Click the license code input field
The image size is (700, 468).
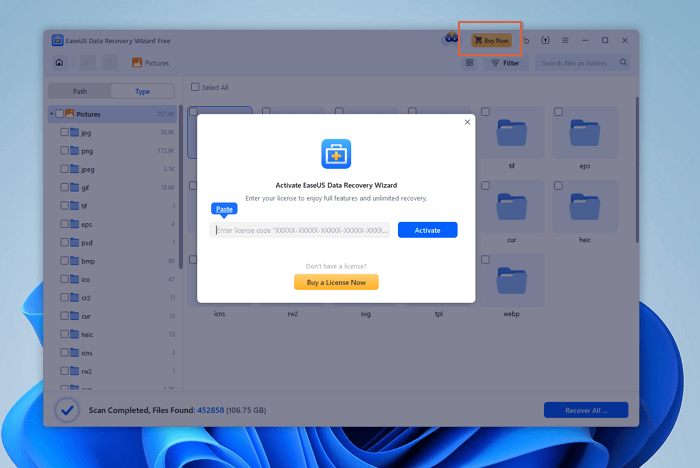300,230
